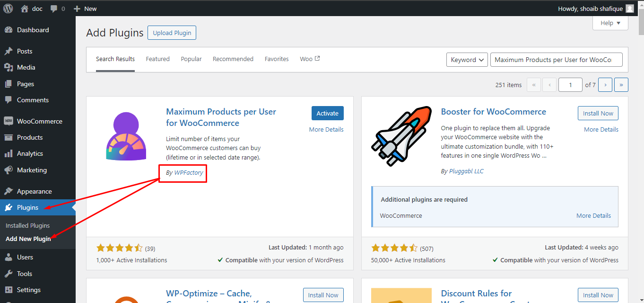Open More Details for required WooCommerce

(593, 215)
